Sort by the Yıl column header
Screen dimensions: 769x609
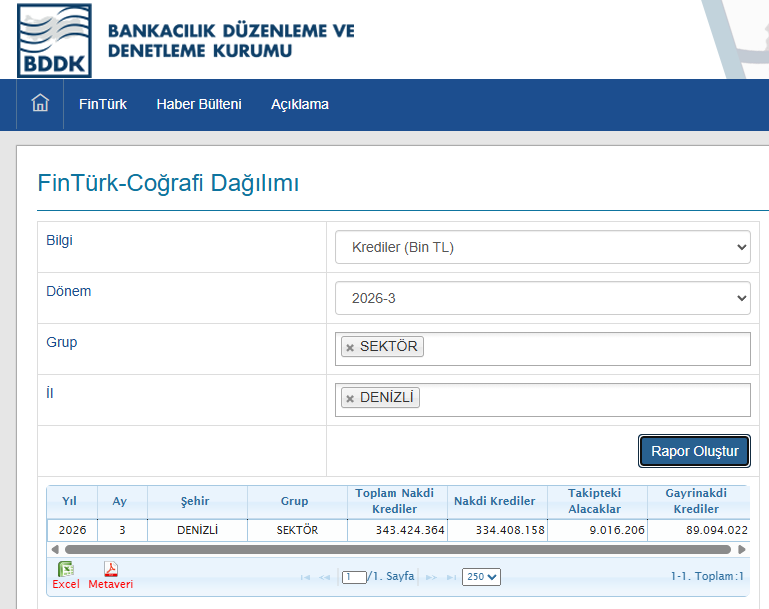[x=72, y=501]
